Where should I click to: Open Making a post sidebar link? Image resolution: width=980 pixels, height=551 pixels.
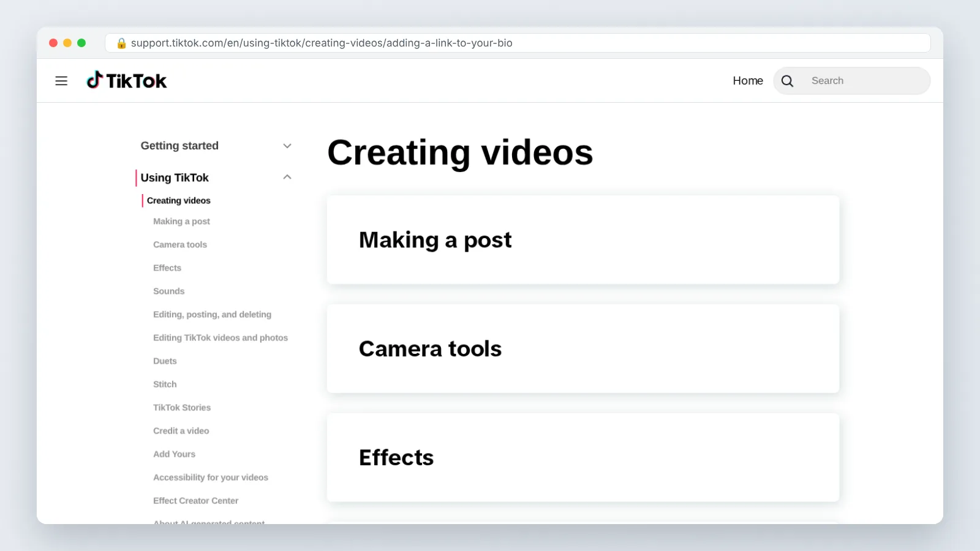point(181,222)
